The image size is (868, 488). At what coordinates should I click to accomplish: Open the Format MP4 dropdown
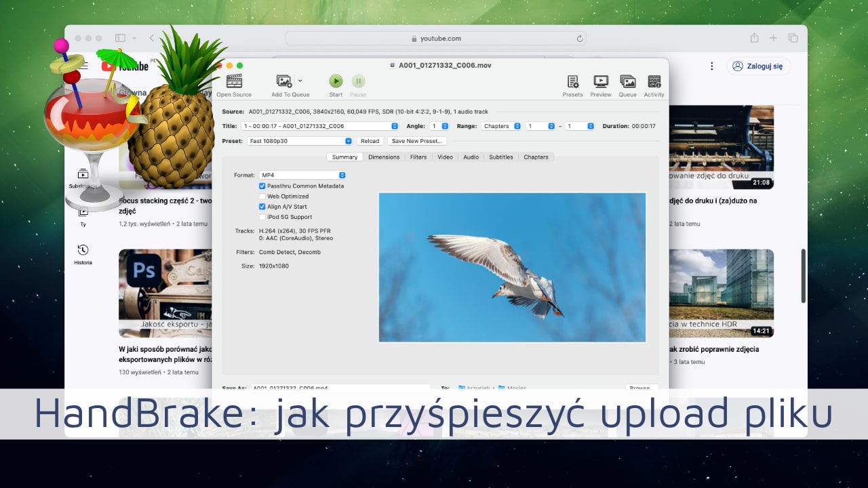point(302,174)
